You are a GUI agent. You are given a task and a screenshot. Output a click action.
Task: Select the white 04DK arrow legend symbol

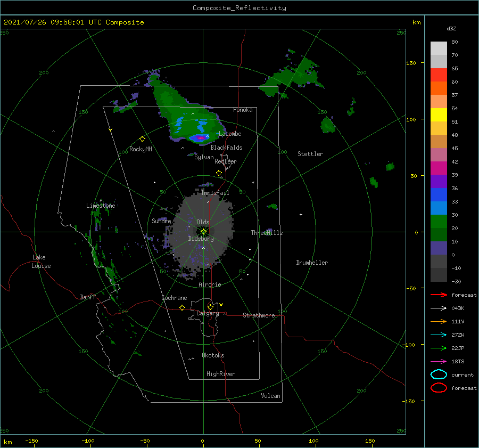439,308
